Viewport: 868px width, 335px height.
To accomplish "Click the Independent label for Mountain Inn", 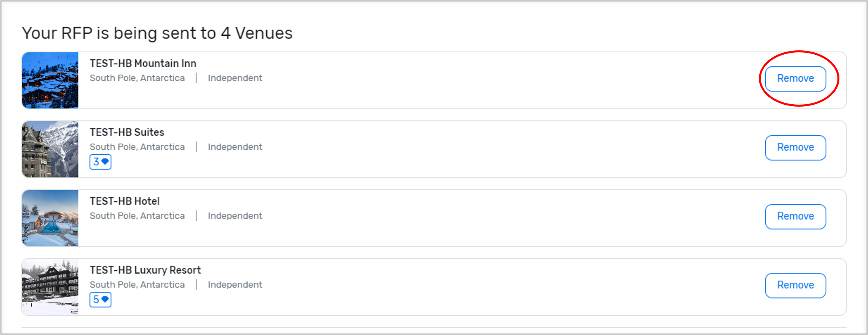I will [x=235, y=78].
